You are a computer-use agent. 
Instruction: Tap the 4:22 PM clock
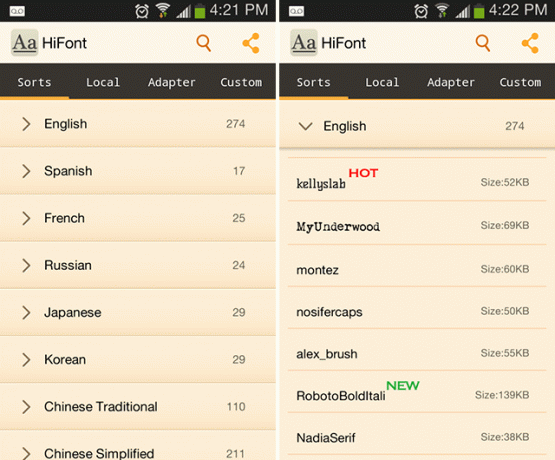tap(518, 10)
